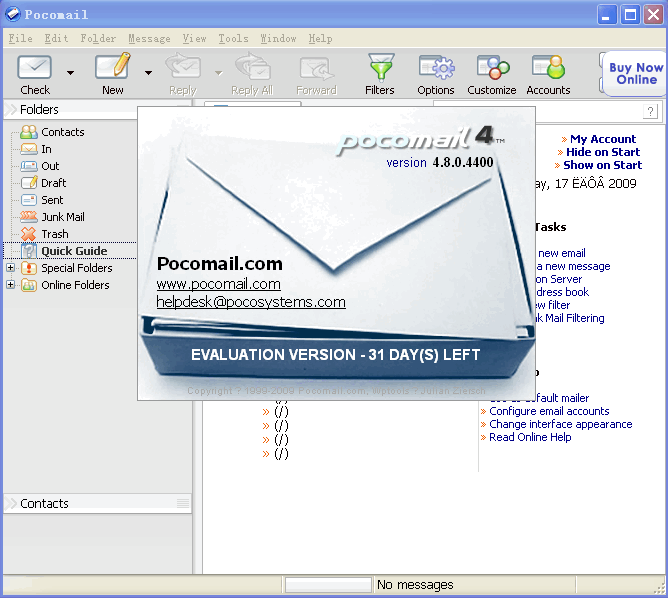Open the Filters funnel icon
The image size is (668, 598).
[380, 67]
